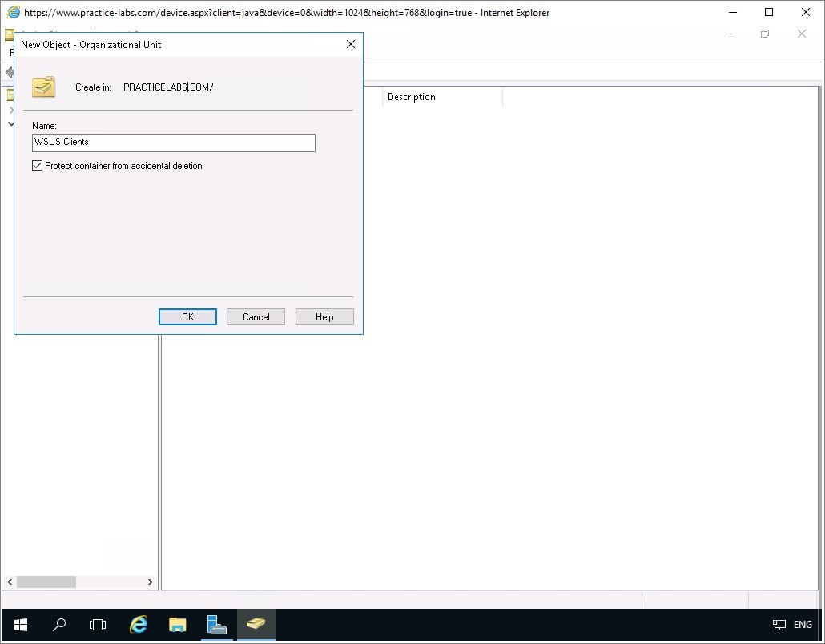
Task: Launch Internet Explorer from the taskbar
Action: point(139,625)
